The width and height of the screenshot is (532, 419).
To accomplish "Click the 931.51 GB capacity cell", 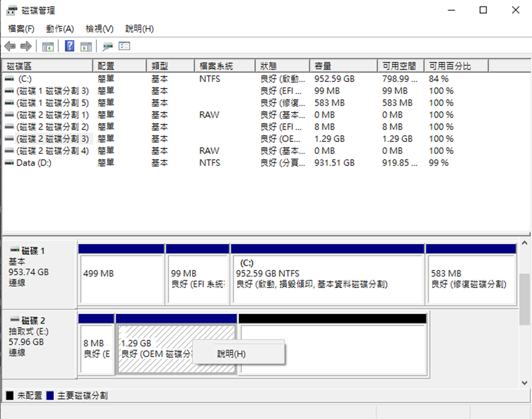I will pos(334,163).
